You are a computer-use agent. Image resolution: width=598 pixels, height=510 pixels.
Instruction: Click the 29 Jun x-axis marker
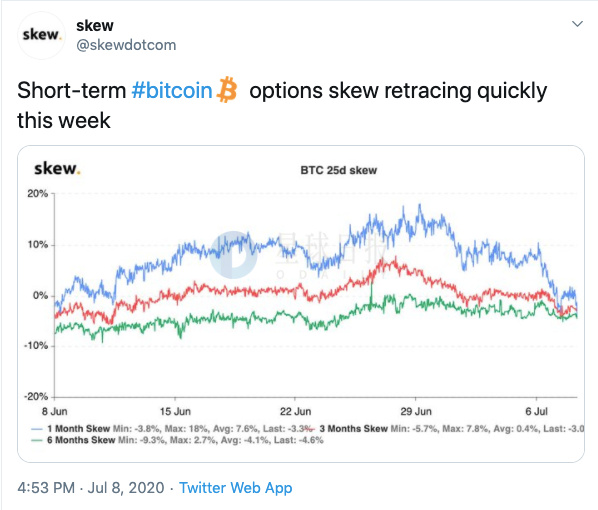coord(416,412)
